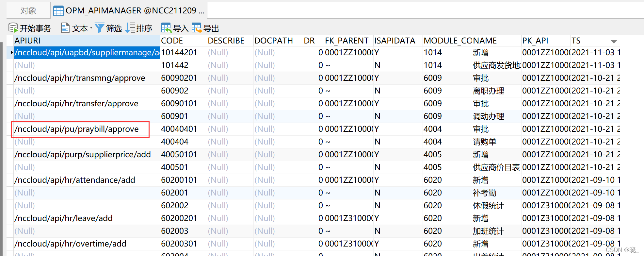Click CODE cell 60090101
The height and width of the screenshot is (256, 644).
(184, 104)
